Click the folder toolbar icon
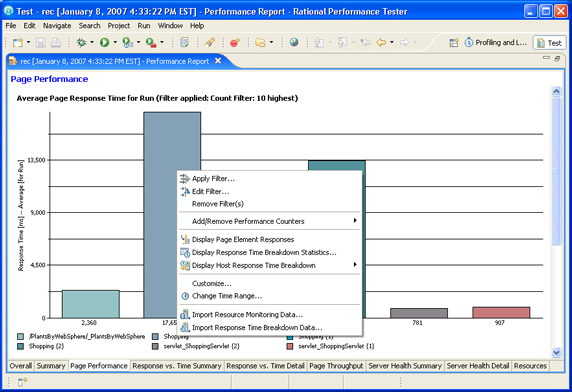This screenshot has height=392, width=572. click(260, 43)
